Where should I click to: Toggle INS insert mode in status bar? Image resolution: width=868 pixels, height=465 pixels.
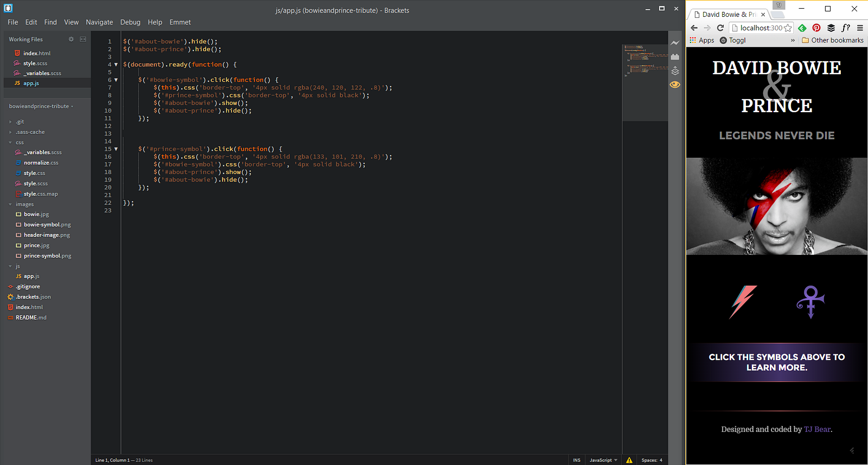(577, 460)
